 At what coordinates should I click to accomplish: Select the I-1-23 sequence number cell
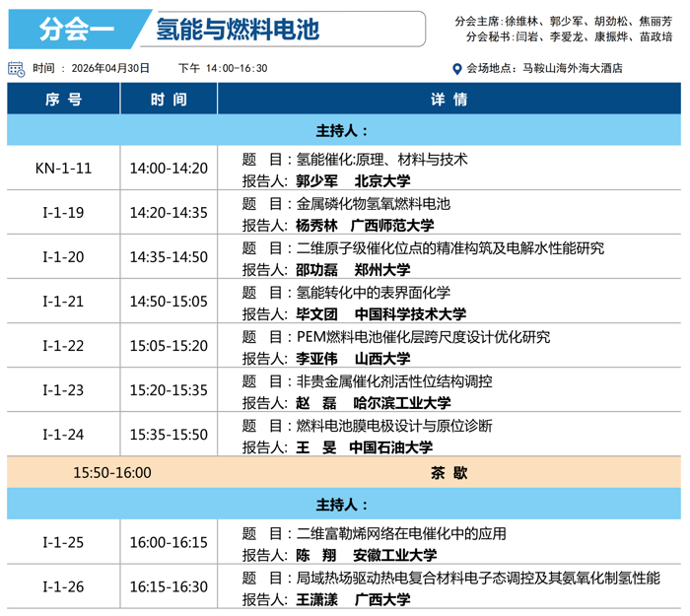63,390
